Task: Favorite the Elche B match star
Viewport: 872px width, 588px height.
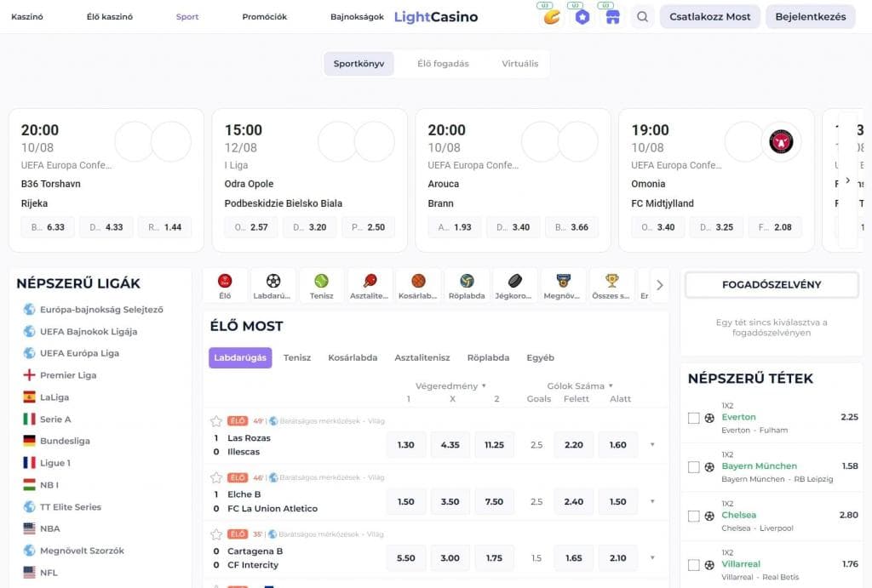Action: click(216, 477)
